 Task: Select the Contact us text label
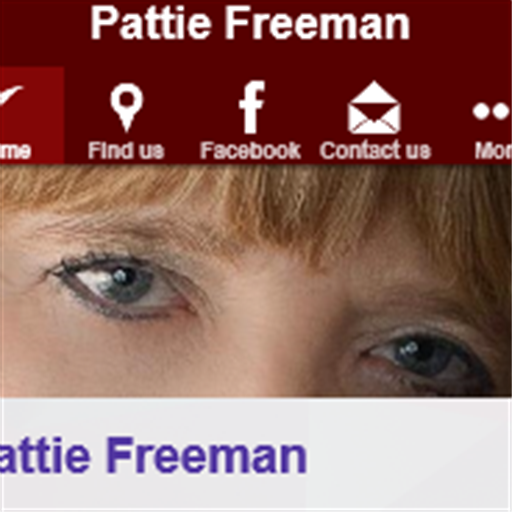pos(375,150)
